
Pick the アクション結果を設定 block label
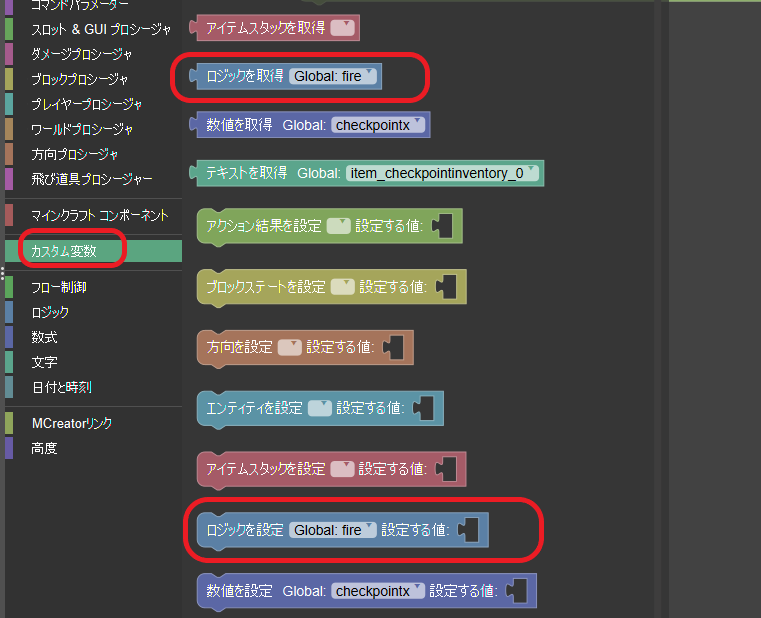tap(264, 226)
